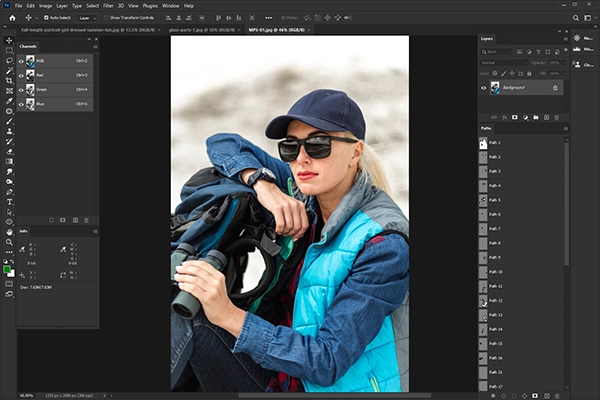Select the Ellipse shape tool
Image resolution: width=600 pixels, height=400 pixels.
click(9, 222)
